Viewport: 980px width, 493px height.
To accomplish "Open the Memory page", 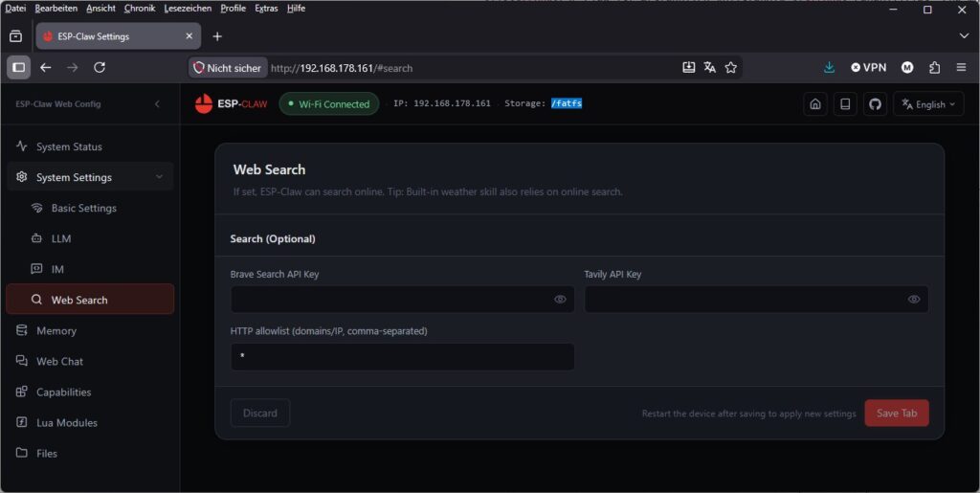I will point(90,330).
